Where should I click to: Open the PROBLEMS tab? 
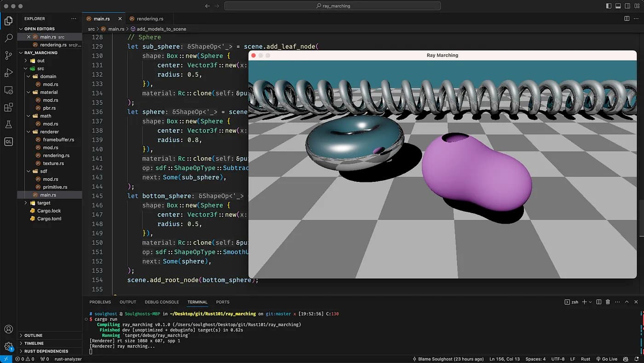(100, 302)
